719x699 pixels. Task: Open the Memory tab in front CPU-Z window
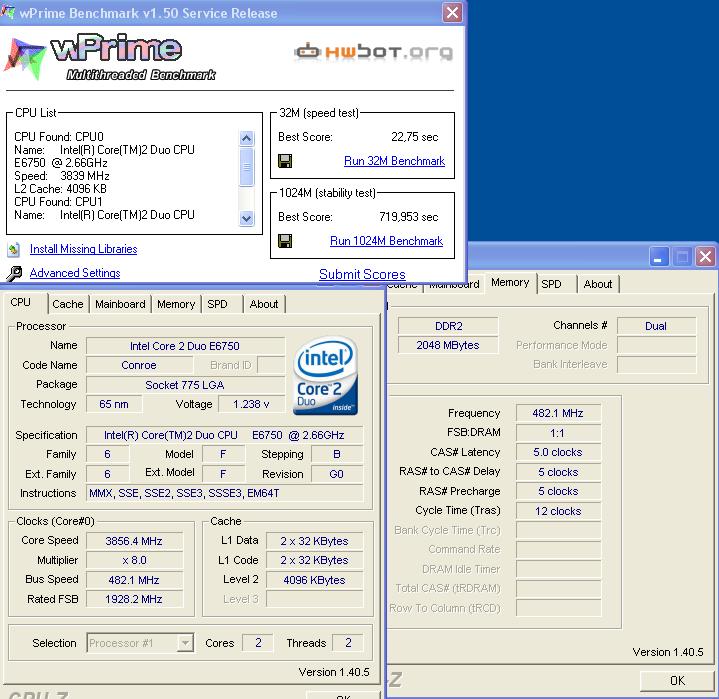pos(176,304)
